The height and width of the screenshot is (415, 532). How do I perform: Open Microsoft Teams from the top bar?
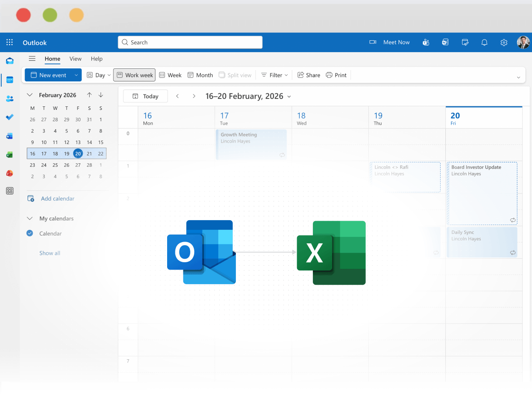(x=426, y=42)
